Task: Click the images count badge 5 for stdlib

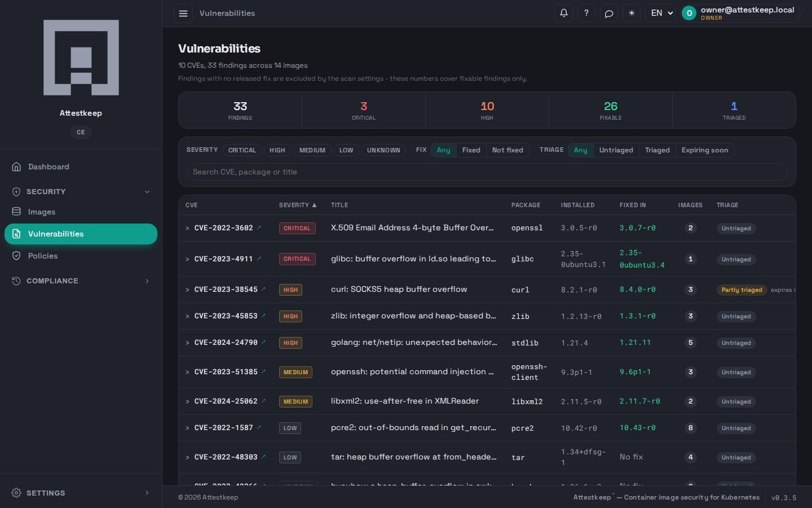Action: point(690,343)
